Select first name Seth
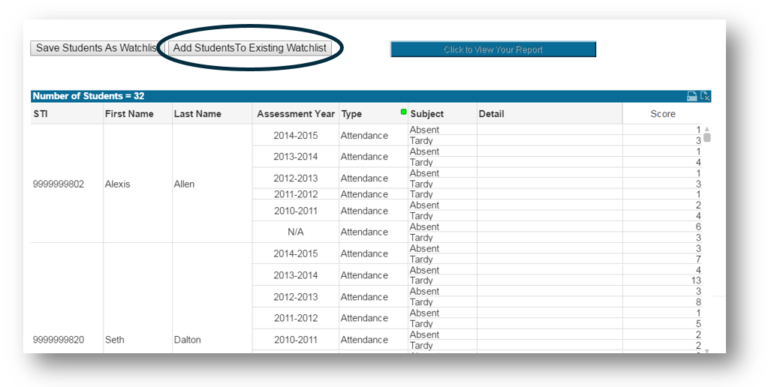768x387 pixels. tap(114, 340)
